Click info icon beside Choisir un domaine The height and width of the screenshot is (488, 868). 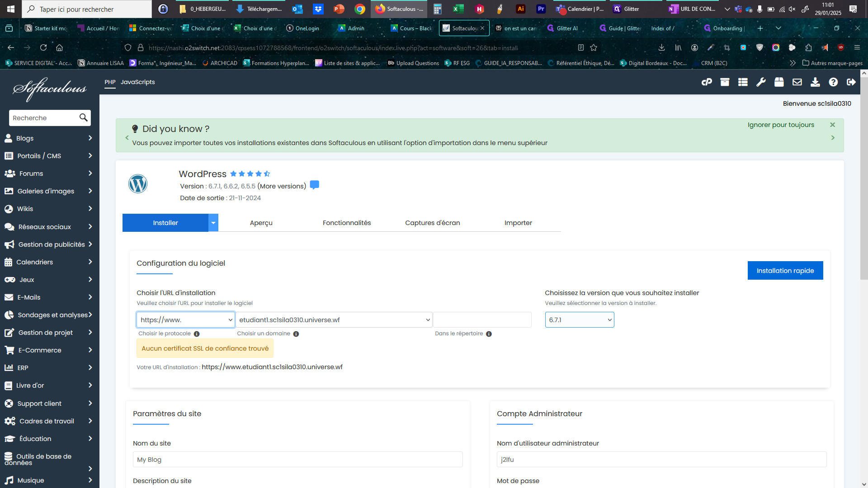(x=296, y=334)
